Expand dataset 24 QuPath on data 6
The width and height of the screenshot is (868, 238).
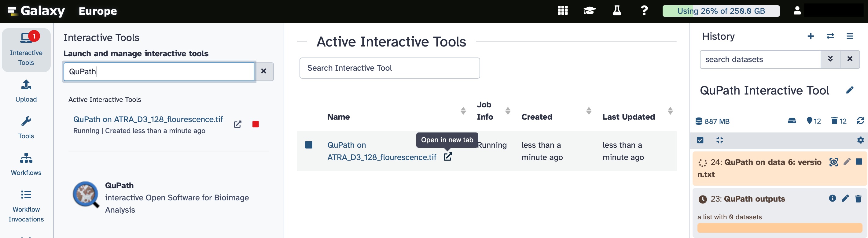[x=759, y=168]
